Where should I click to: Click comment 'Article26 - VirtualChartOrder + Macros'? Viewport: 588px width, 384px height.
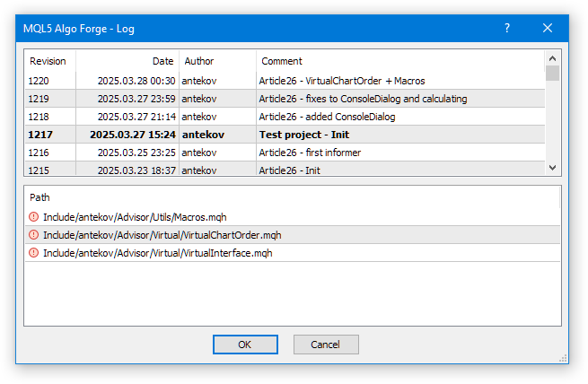point(342,81)
